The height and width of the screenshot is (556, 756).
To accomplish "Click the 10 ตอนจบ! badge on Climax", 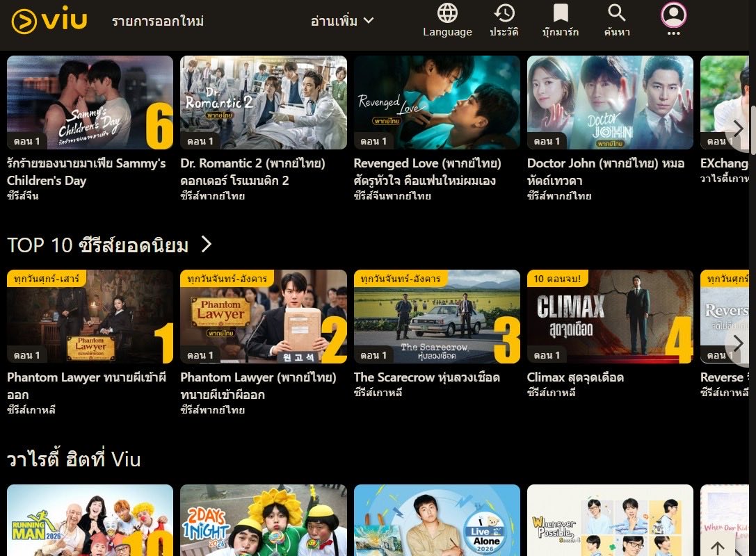I will coord(557,279).
